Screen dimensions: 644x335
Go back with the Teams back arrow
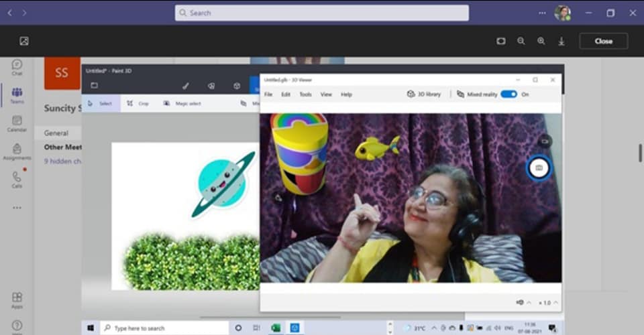coord(10,13)
